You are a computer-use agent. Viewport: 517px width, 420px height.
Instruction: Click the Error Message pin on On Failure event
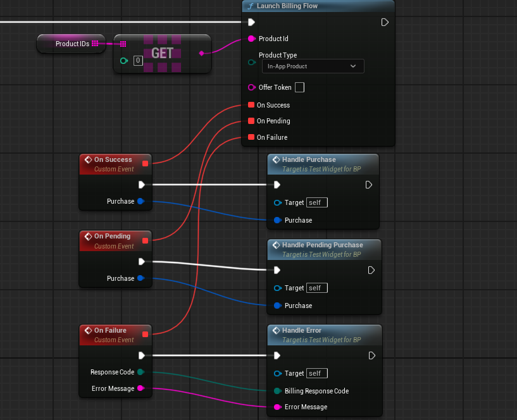coord(140,388)
